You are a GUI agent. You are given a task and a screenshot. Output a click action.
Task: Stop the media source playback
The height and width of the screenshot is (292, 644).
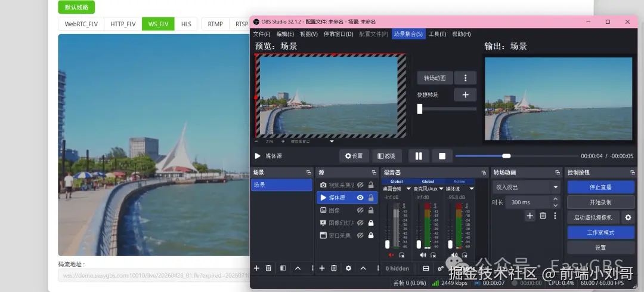[442, 156]
